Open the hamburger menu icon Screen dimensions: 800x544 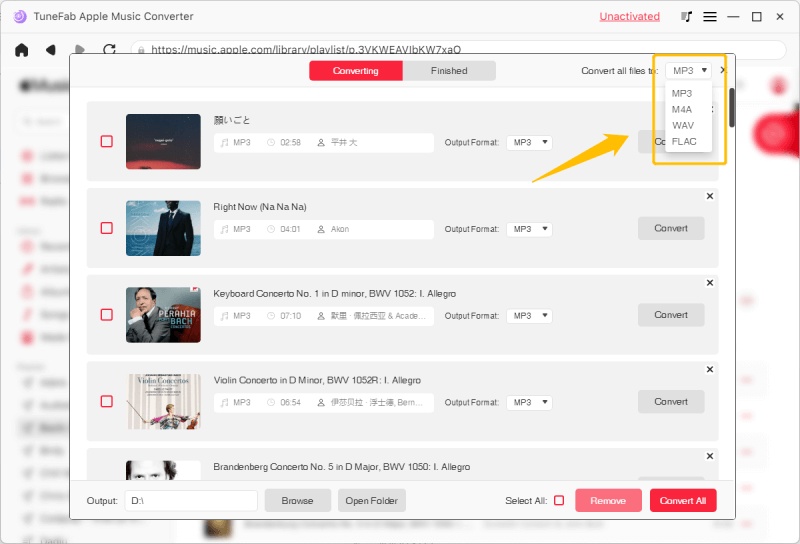click(710, 17)
